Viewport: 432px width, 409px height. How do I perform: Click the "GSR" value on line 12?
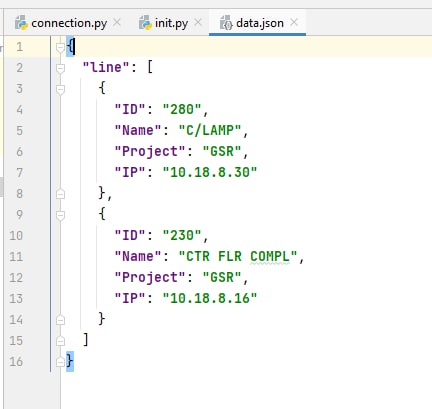222,277
